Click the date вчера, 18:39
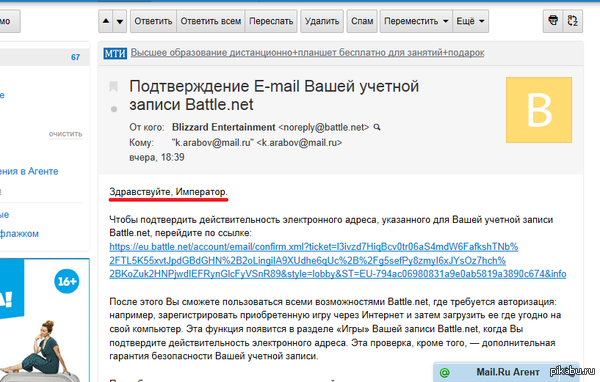The width and height of the screenshot is (600, 382). [x=157, y=157]
